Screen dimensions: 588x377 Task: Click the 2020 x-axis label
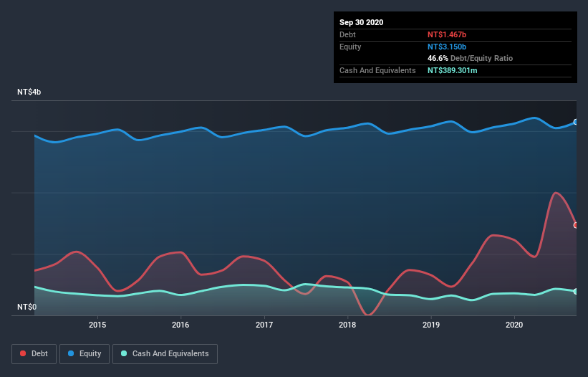pyautogui.click(x=514, y=325)
